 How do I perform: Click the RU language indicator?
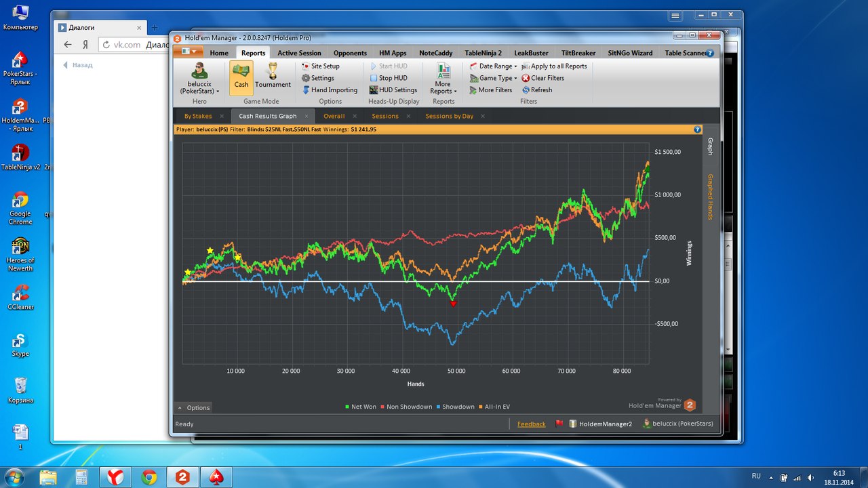click(x=756, y=476)
